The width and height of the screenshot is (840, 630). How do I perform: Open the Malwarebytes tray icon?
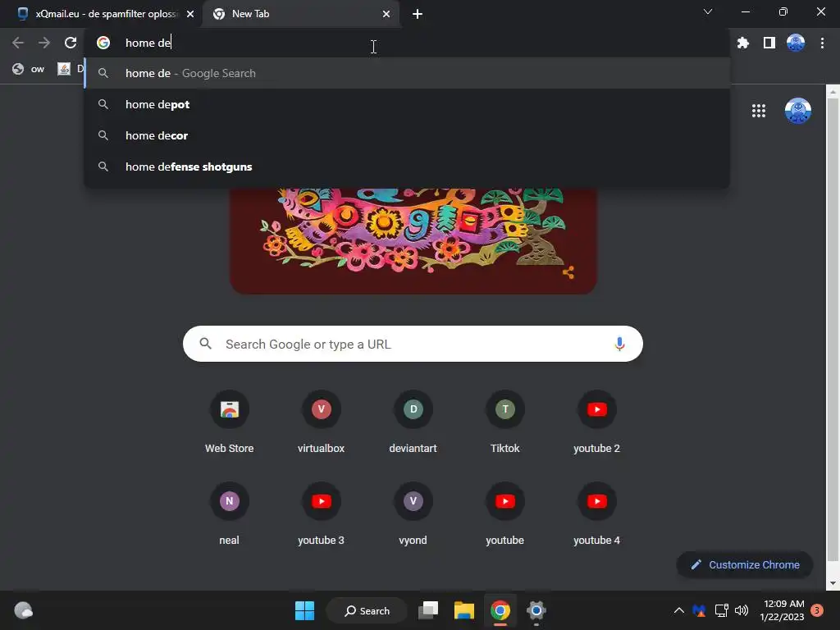point(699,610)
